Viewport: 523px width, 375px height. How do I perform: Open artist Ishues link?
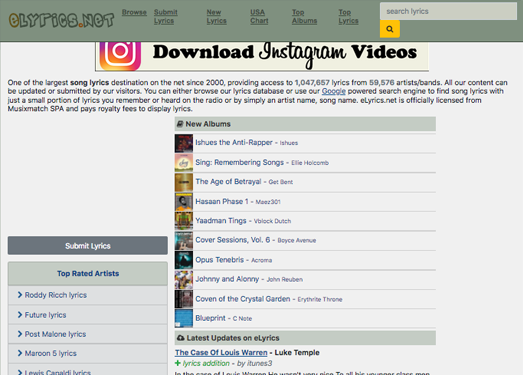289,143
